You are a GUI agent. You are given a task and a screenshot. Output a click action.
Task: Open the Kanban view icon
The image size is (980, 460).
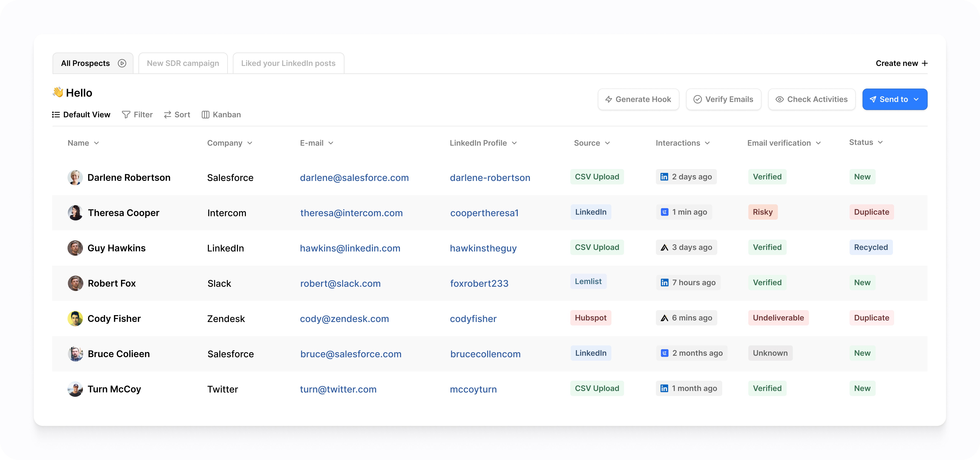pos(206,114)
